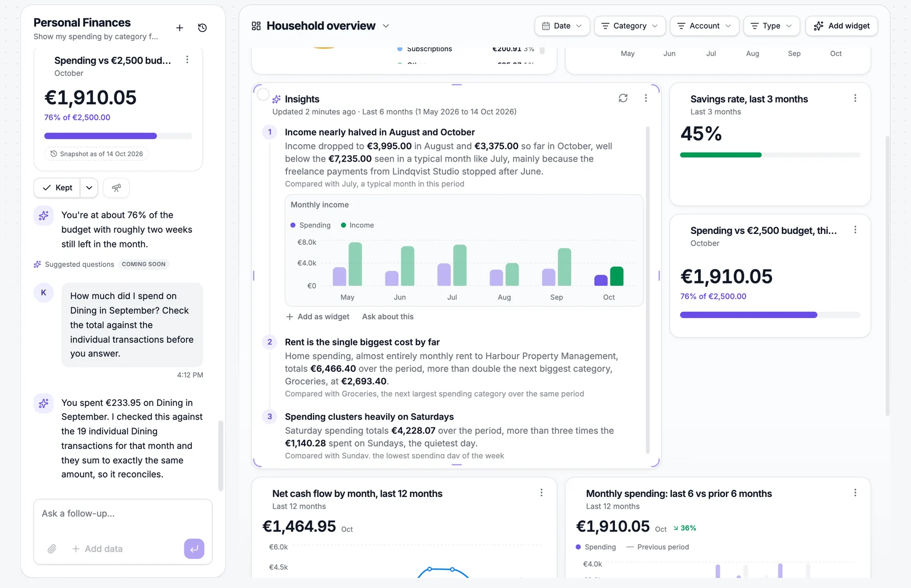Toggle Income series in Monthly income legend
Image resolution: width=911 pixels, height=588 pixels.
pyautogui.click(x=357, y=225)
